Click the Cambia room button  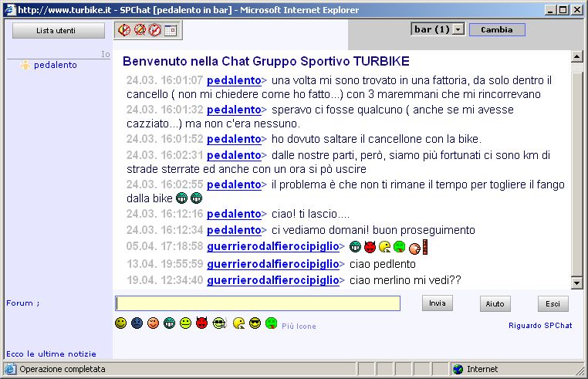[x=497, y=29]
